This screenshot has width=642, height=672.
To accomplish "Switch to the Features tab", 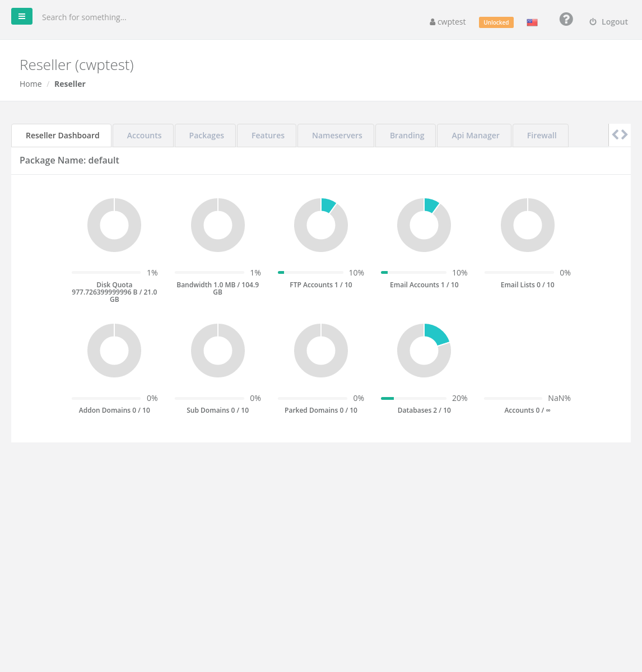I will pyautogui.click(x=268, y=136).
